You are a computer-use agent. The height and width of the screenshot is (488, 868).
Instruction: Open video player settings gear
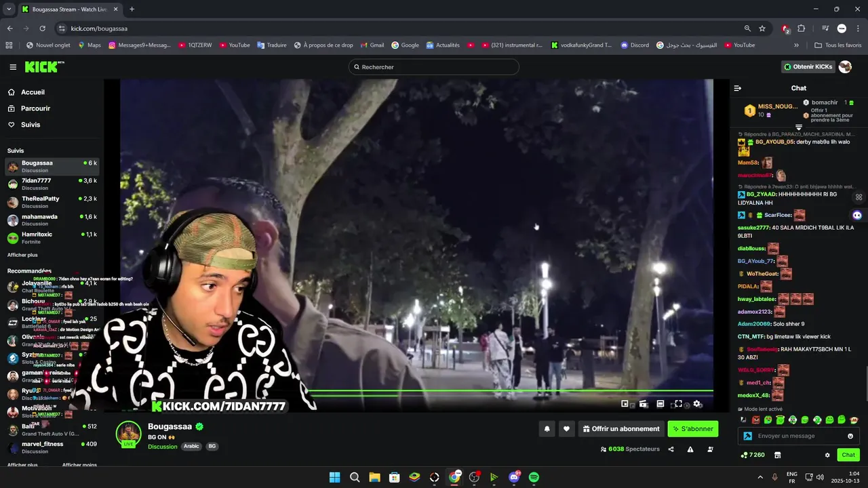[696, 404]
